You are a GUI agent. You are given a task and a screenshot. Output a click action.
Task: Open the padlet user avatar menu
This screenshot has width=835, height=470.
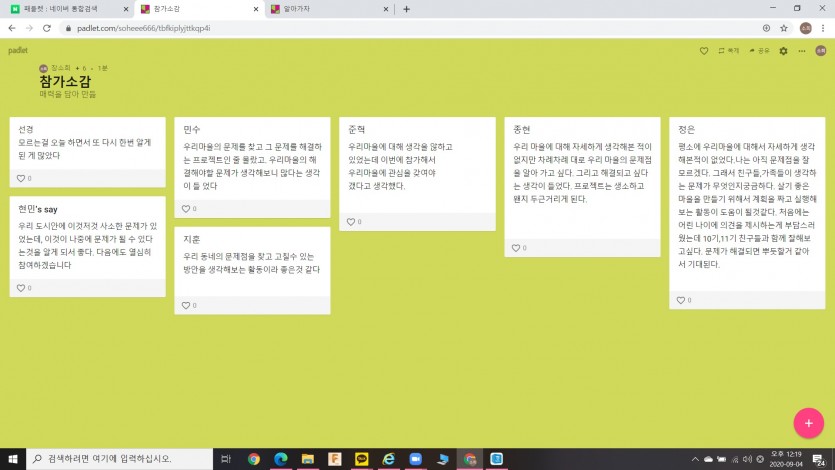[821, 50]
